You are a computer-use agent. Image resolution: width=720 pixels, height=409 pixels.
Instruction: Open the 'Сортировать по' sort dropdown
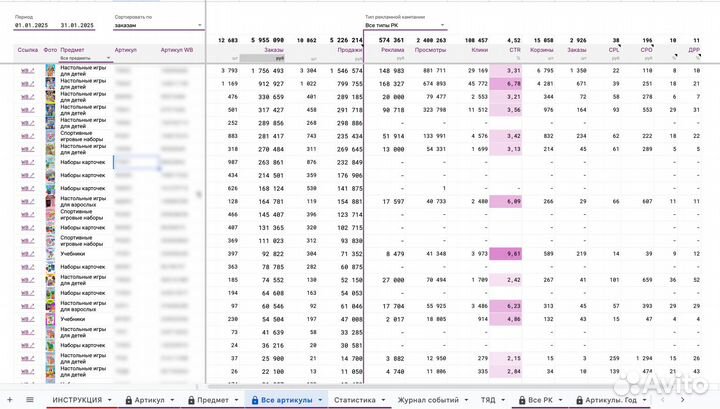[157, 26]
